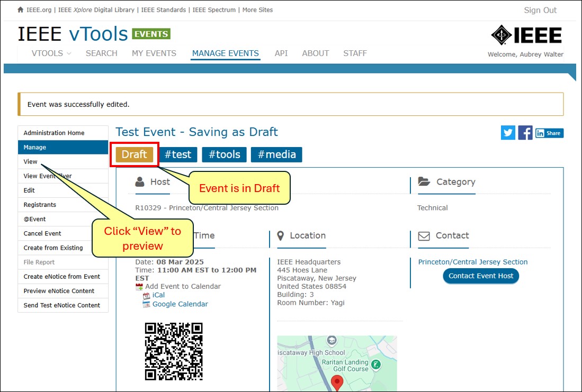Click Edit in the sidebar

(x=63, y=190)
